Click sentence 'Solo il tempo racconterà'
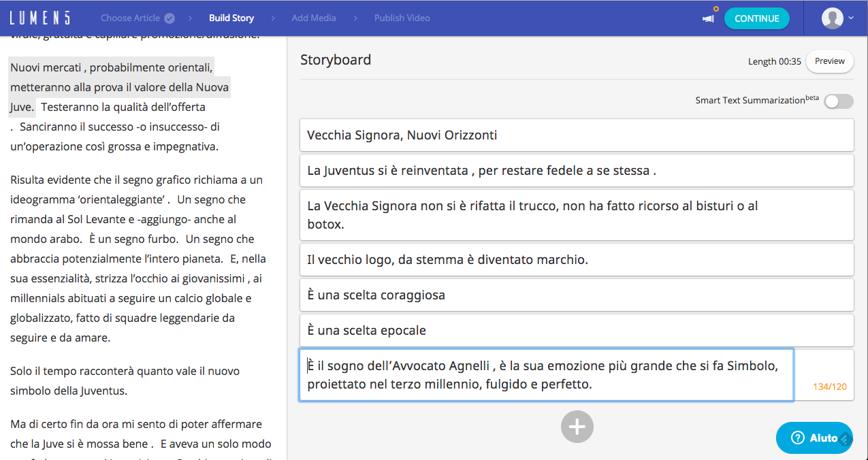This screenshot has height=460, width=868. click(125, 381)
